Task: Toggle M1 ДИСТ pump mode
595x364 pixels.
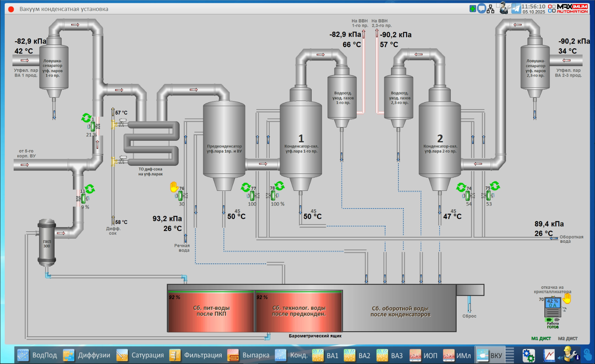Action: point(541,339)
